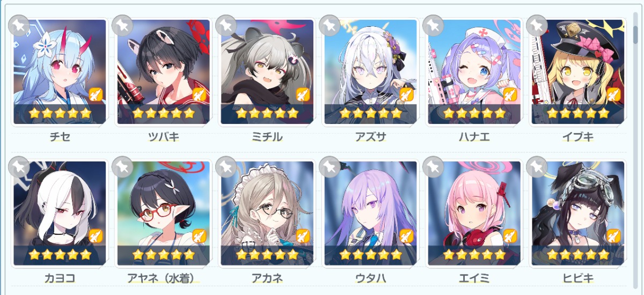Image resolution: width=644 pixels, height=295 pixels.
Task: Click the アヤネ（水着） name label
Action: [164, 278]
